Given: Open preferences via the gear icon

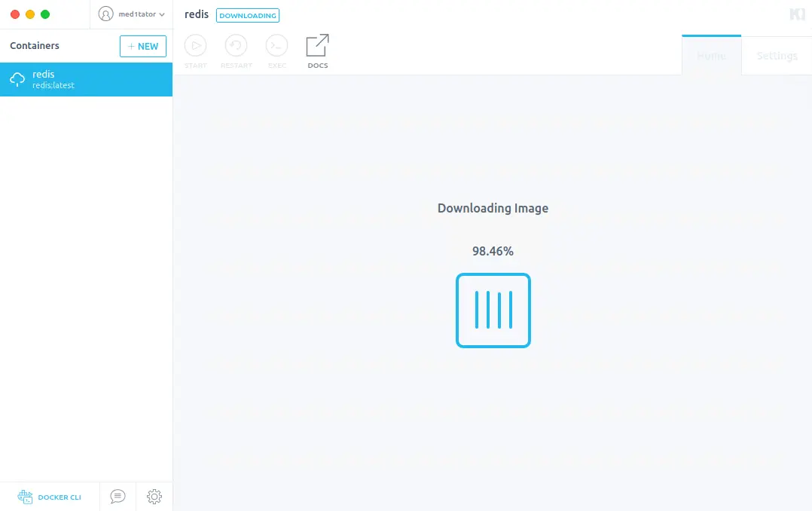Looking at the screenshot, I should (154, 497).
